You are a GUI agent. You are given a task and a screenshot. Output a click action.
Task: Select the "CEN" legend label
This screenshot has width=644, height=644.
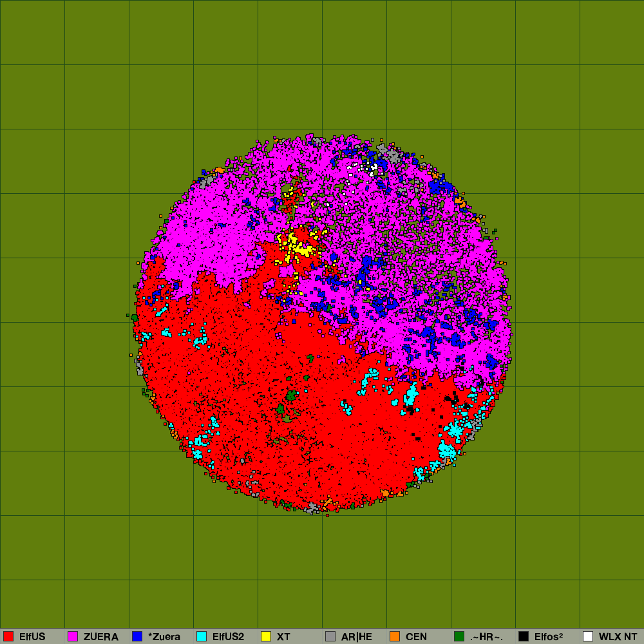tap(416, 637)
